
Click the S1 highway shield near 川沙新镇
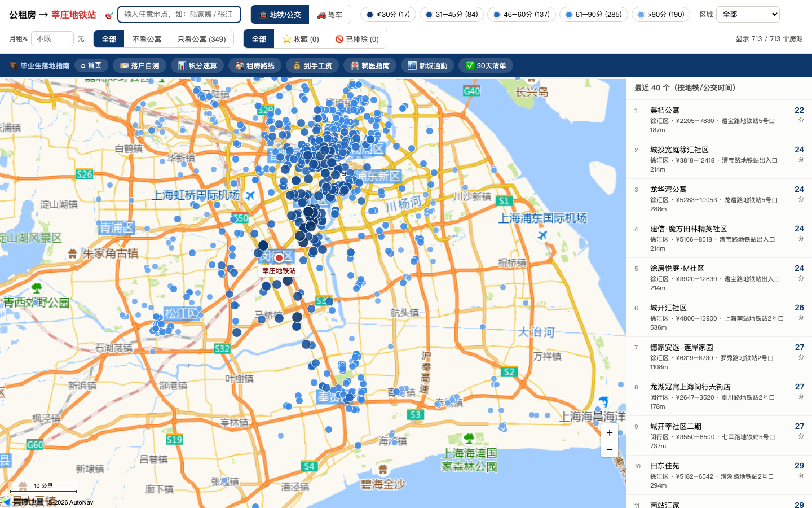click(504, 201)
